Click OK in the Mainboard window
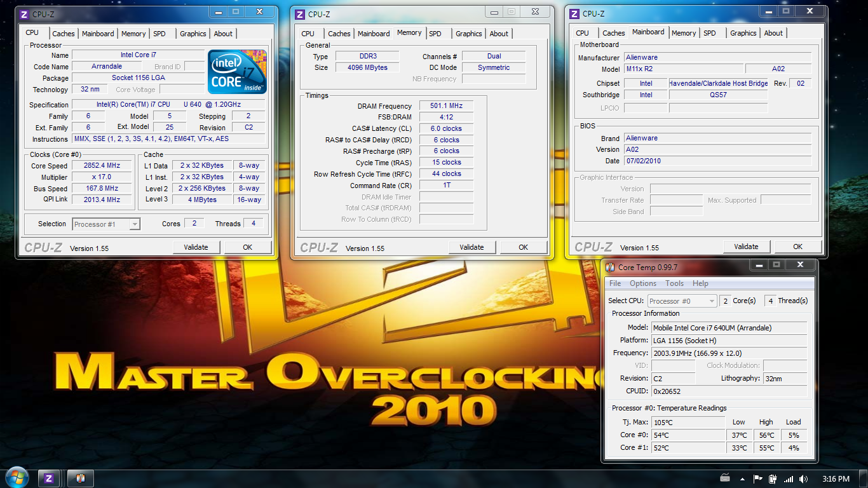 click(798, 247)
